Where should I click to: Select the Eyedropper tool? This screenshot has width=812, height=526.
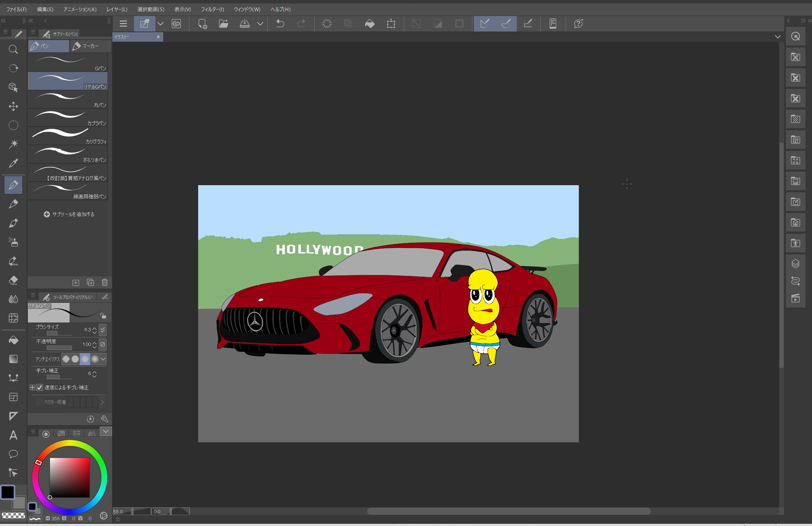pos(13,163)
